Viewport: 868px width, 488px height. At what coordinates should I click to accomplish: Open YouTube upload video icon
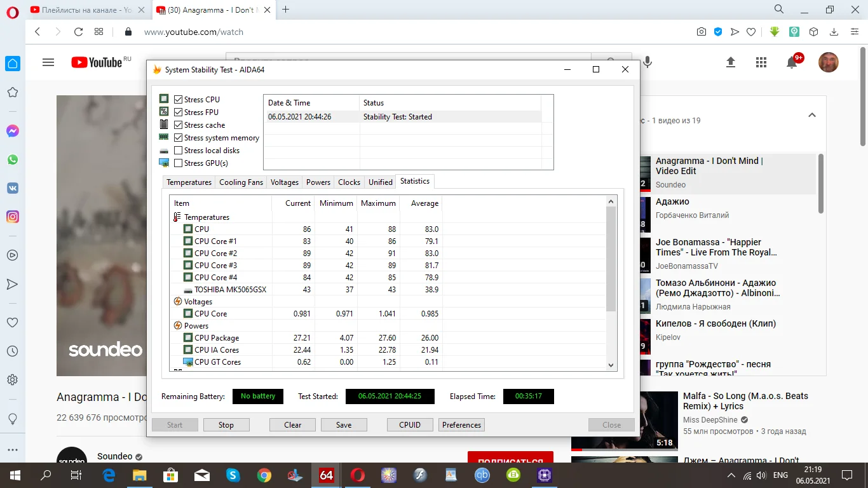[x=731, y=62]
